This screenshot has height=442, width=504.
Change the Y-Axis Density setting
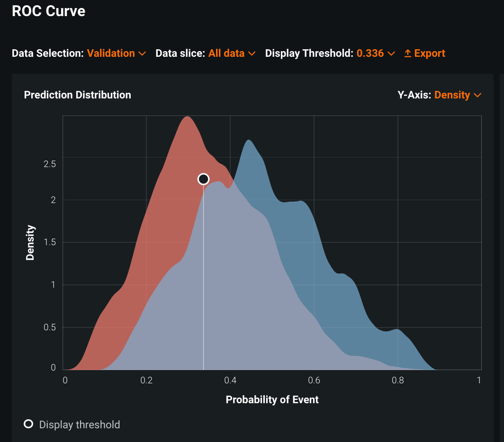tap(452, 95)
